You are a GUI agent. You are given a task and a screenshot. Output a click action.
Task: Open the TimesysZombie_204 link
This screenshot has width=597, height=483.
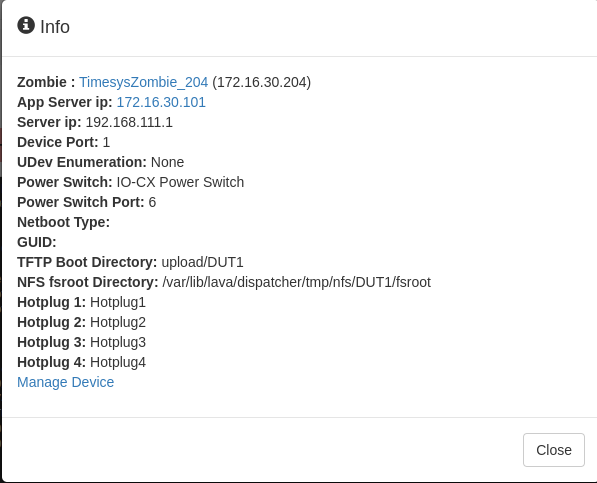point(144,82)
